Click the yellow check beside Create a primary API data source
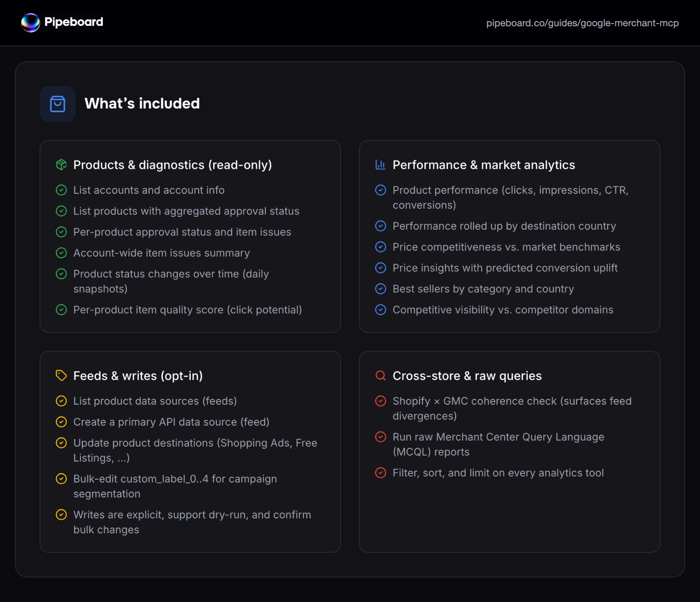 [62, 422]
